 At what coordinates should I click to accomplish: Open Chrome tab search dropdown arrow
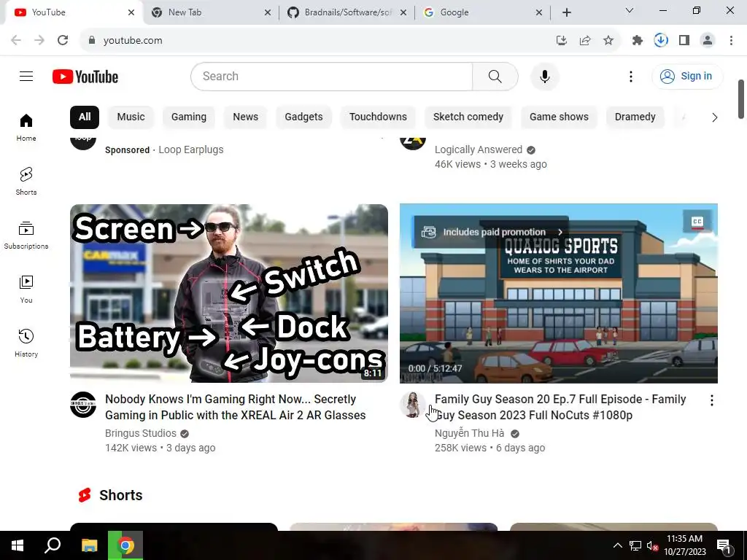tap(630, 10)
